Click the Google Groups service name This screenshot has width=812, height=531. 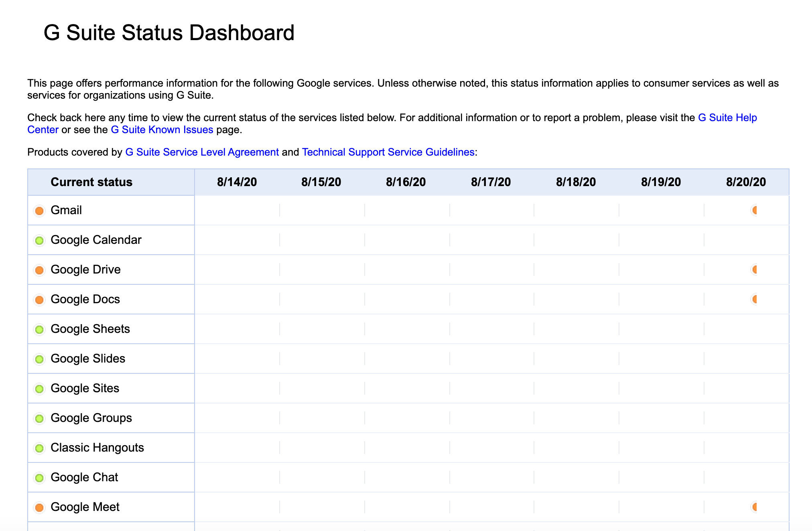pyautogui.click(x=91, y=418)
